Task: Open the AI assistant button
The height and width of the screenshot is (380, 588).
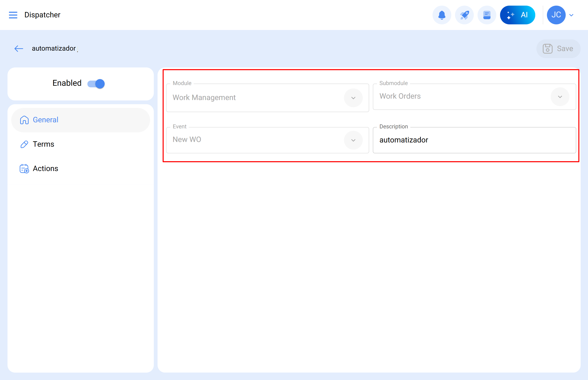Action: (x=517, y=15)
